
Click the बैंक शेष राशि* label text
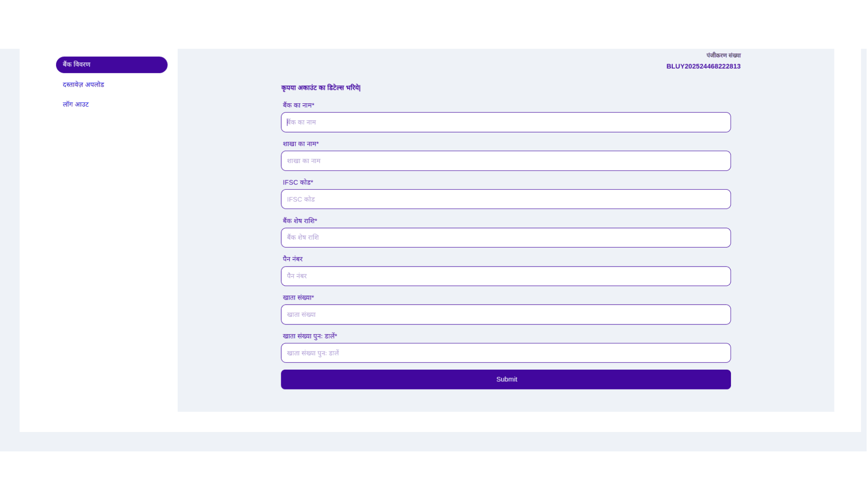[300, 221]
